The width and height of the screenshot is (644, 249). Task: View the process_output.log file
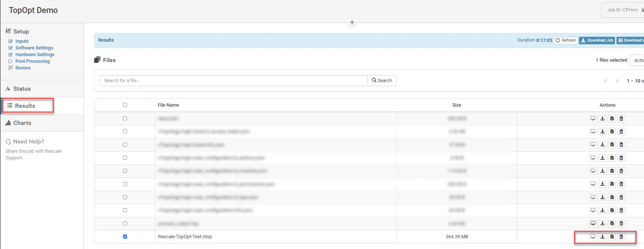point(593,223)
